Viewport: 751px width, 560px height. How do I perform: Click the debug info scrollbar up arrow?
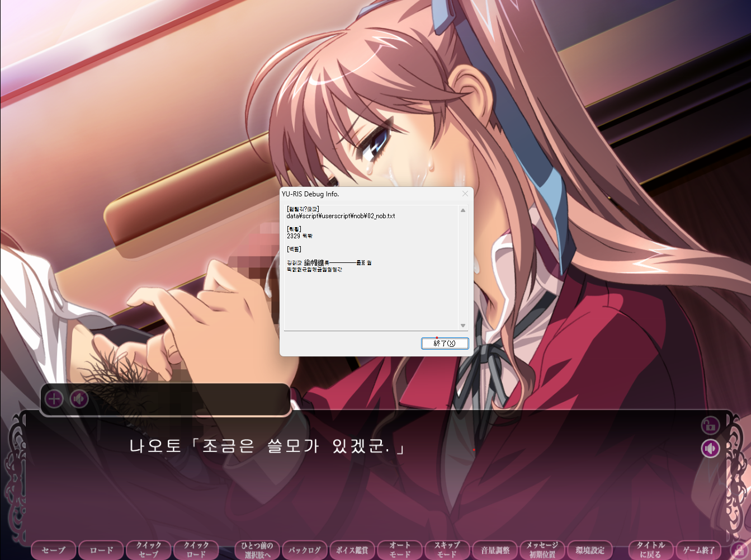462,210
